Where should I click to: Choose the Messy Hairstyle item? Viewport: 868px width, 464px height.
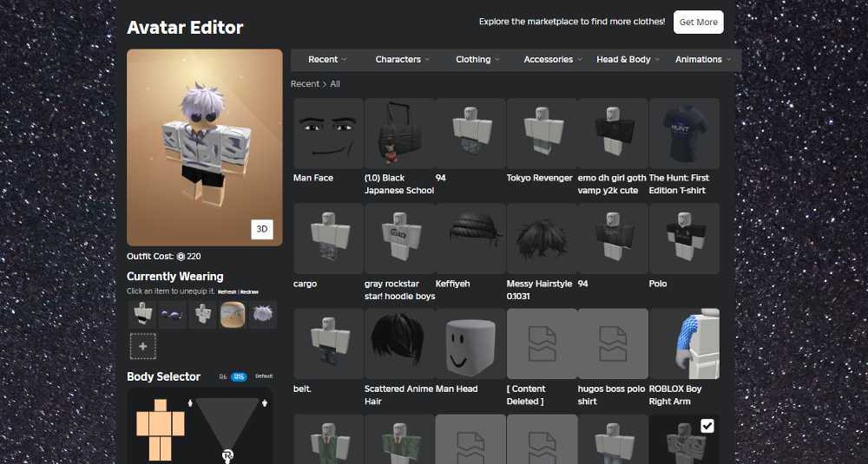(x=542, y=239)
